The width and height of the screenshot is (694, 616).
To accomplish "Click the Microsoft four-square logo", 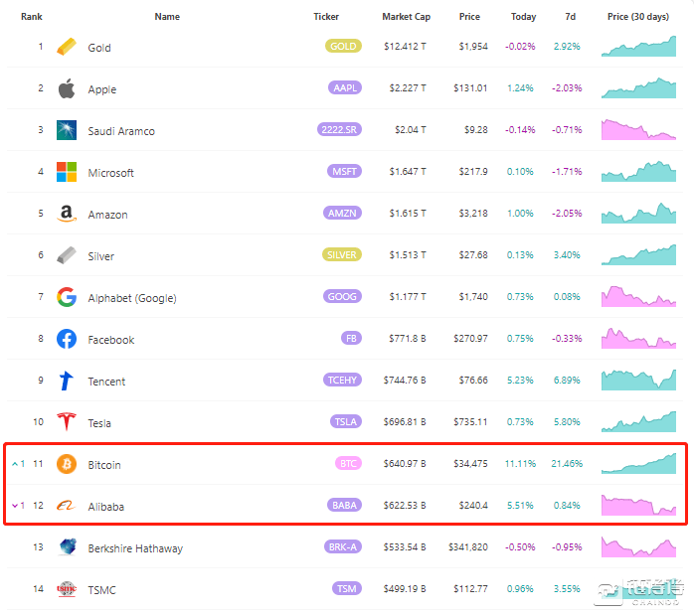I will pyautogui.click(x=67, y=172).
